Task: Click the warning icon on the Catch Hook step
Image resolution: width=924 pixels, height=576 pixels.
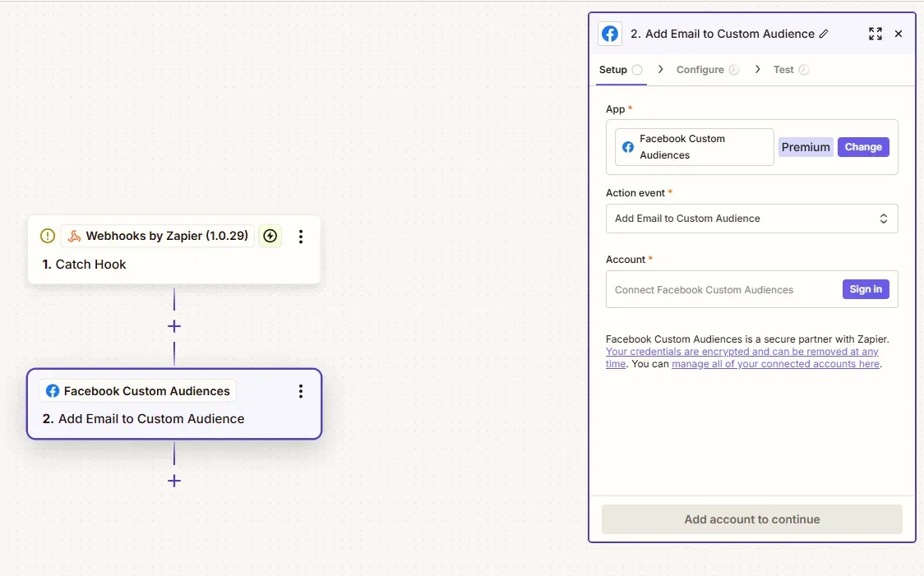Action: pos(48,236)
